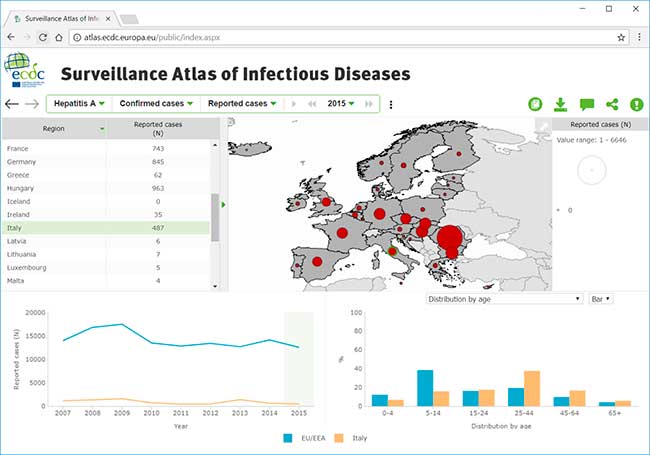Open the Confirmed cases dropdown
The image size is (650, 455).
[x=156, y=104]
